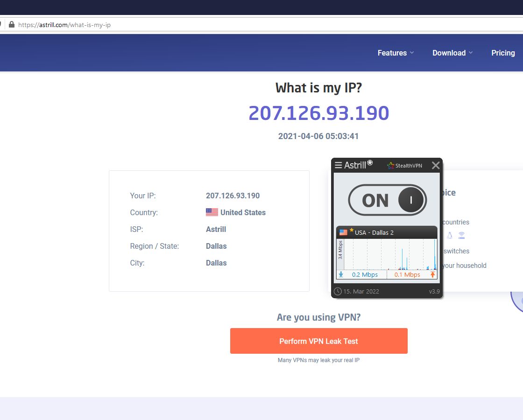523x420 pixels.
Task: Expand the Download dropdown chevron
Action: click(471, 53)
